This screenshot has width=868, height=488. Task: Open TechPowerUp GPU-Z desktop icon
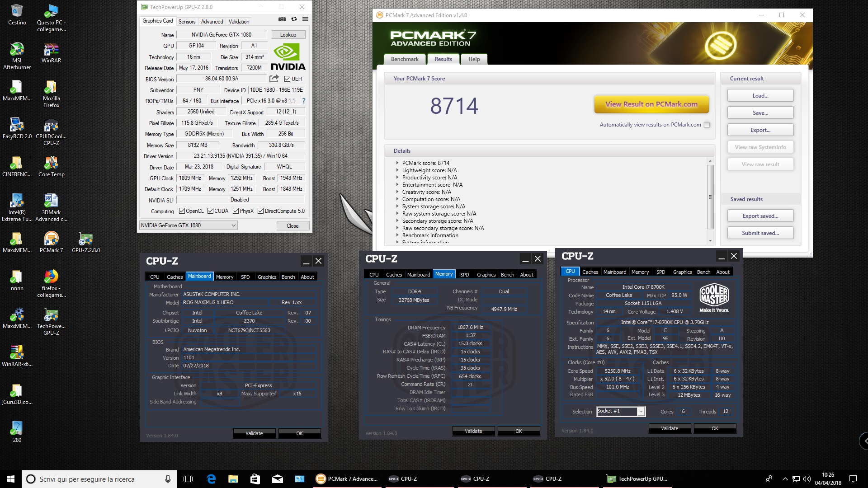click(x=51, y=322)
